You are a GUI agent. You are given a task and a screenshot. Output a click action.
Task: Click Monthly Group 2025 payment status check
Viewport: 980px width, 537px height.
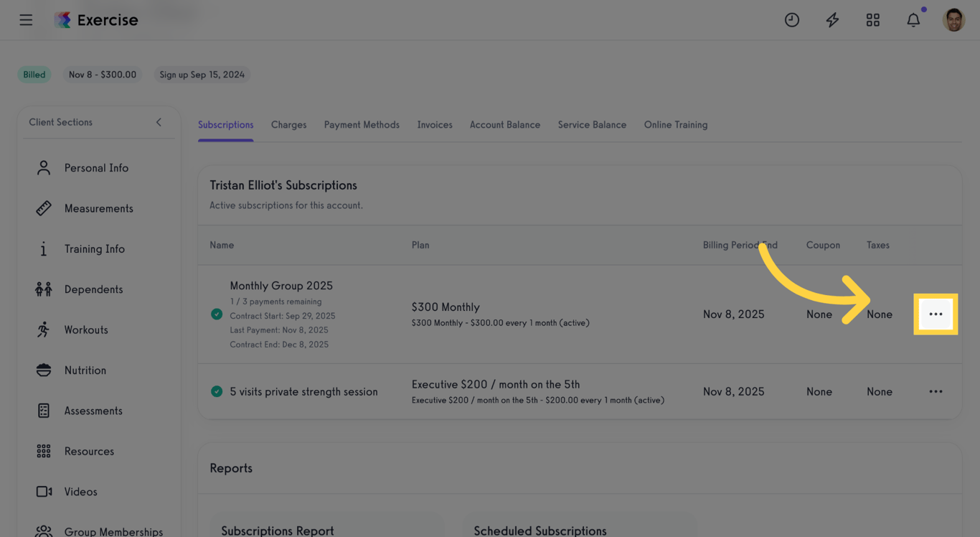[216, 314]
